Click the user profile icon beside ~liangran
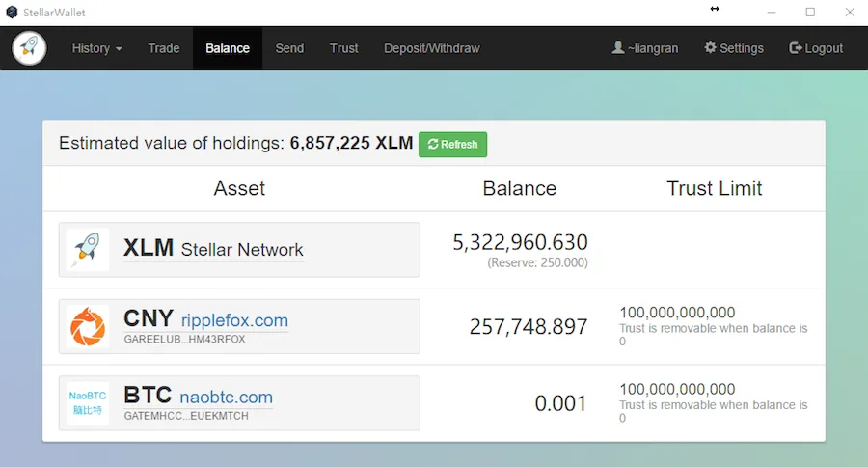Screen dimensions: 868x467 pos(617,48)
